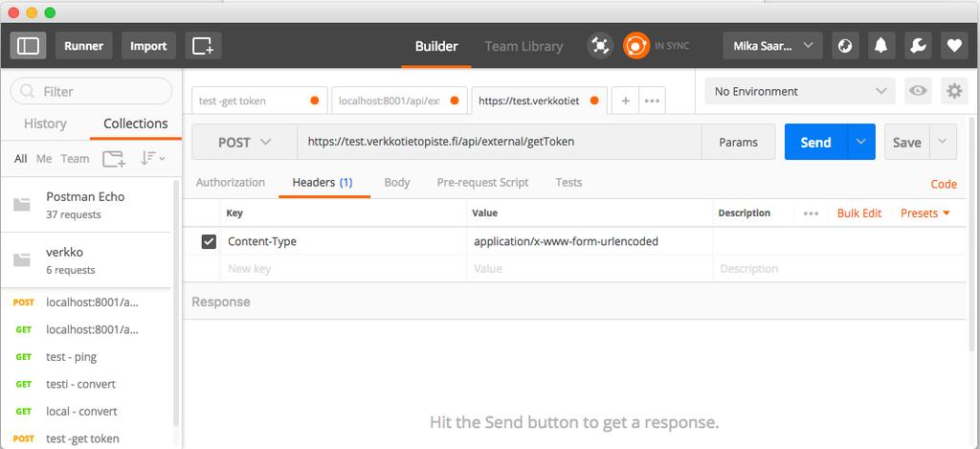Open the globe browse icon
Image resolution: width=980 pixels, height=449 pixels.
tap(845, 46)
